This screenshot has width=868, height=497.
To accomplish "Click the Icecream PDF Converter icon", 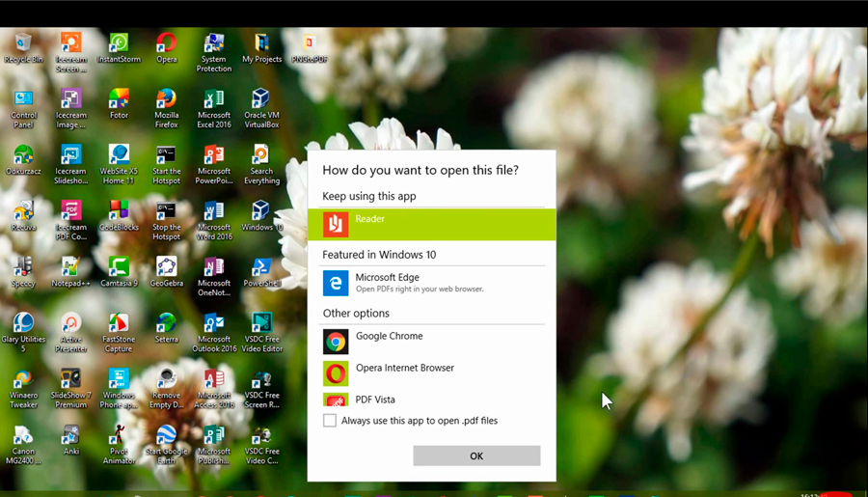I will [70, 221].
